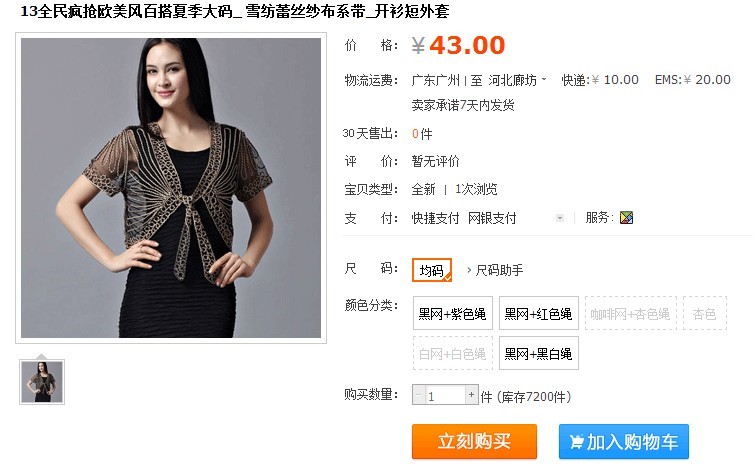Click the 暂无评价 reviews text

(435, 161)
